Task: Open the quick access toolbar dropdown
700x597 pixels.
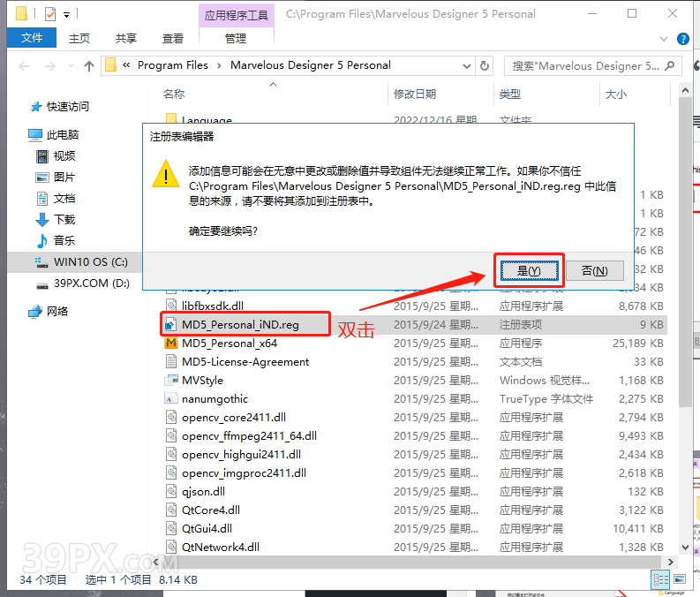Action: click(x=66, y=15)
